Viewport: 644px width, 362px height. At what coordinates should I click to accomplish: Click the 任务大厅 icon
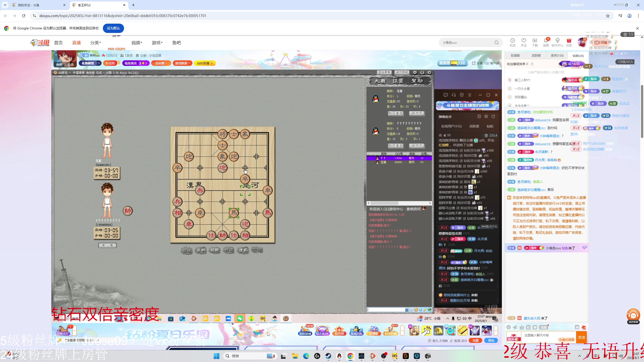click(x=63, y=330)
